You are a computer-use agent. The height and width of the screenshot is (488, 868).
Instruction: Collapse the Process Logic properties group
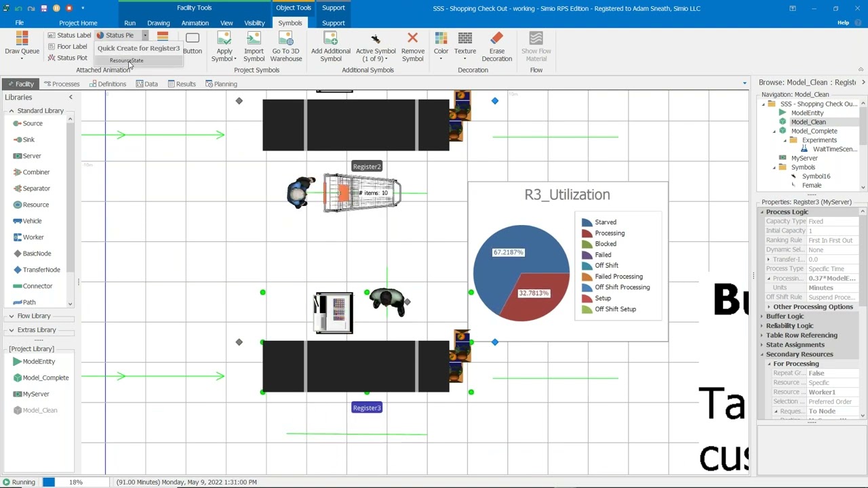pyautogui.click(x=762, y=212)
